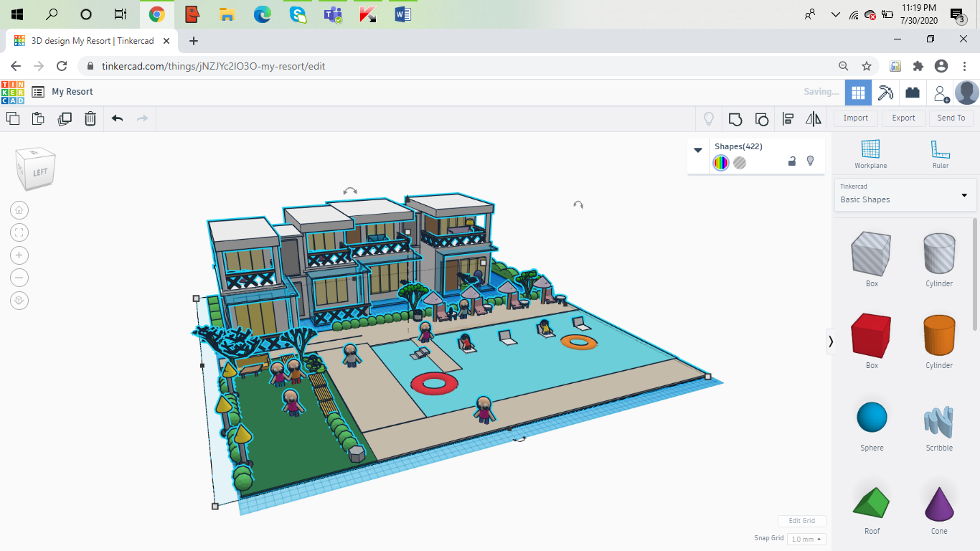Switch to the 3D design grid view
This screenshot has height=551, width=980.
[858, 92]
